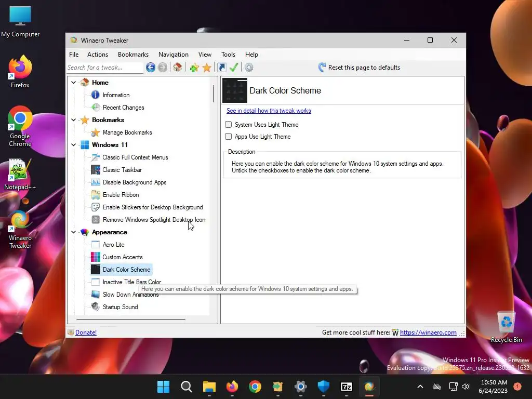
Task: Toggle Apps Use Light Theme checkbox
Action: pyautogui.click(x=229, y=137)
